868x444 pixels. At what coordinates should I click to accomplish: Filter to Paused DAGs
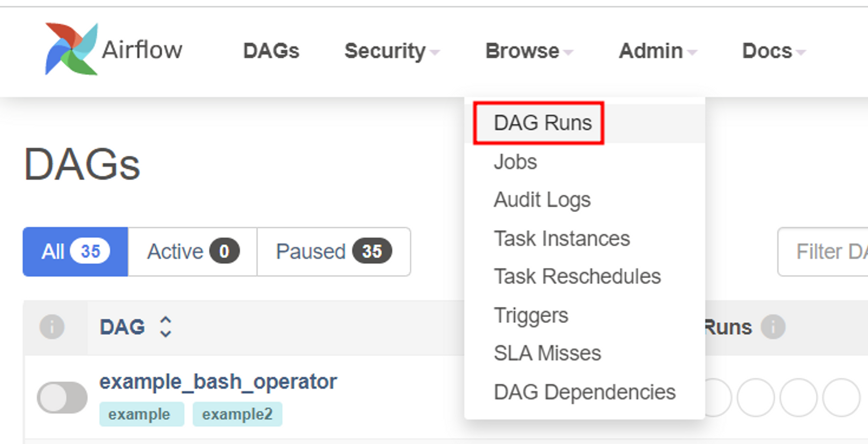334,252
